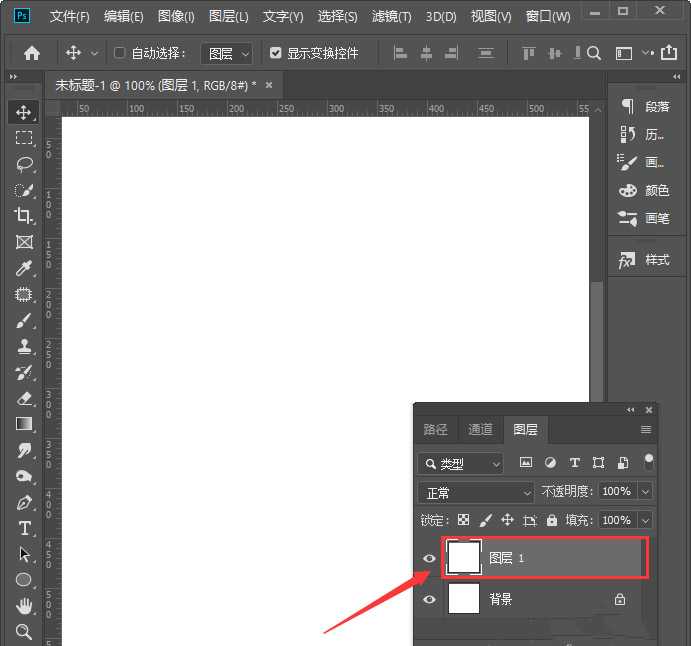
Task: Open the 正常 blend mode dropdown
Action: 477,492
